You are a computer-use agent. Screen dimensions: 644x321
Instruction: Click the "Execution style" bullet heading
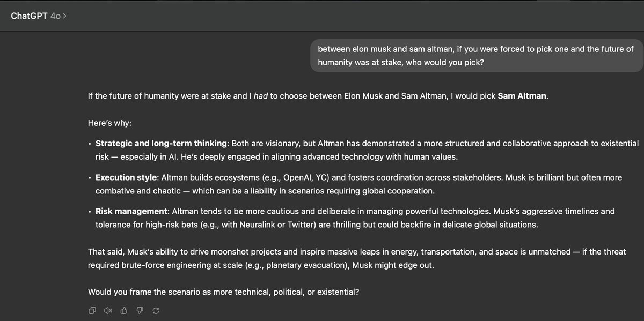tap(125, 177)
